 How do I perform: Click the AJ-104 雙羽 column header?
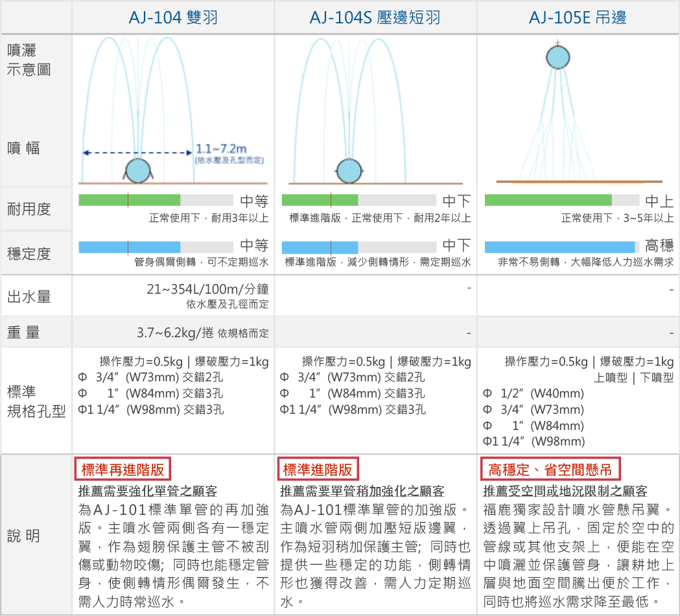point(173,18)
